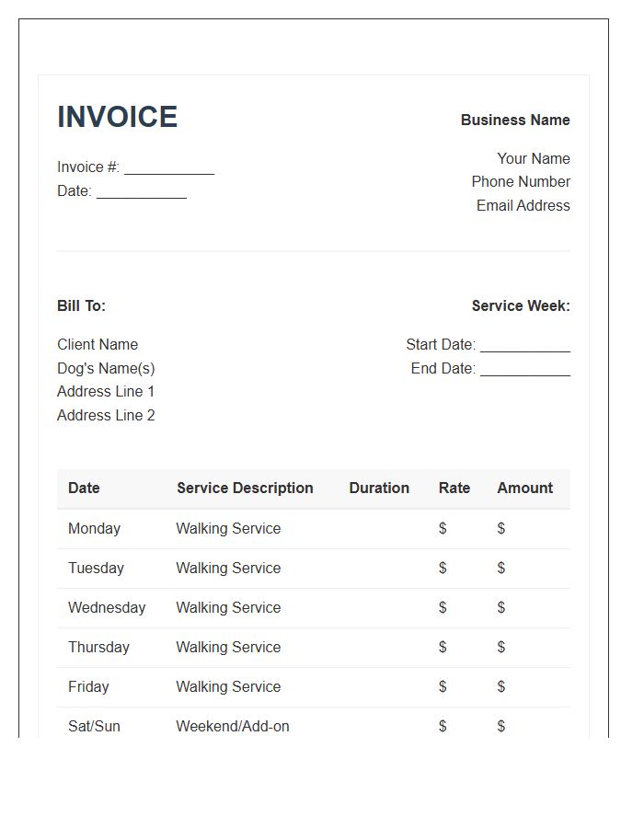Viewport: 644px width, 828px height.
Task: Select the Sat/Sun cell
Action: [94, 727]
